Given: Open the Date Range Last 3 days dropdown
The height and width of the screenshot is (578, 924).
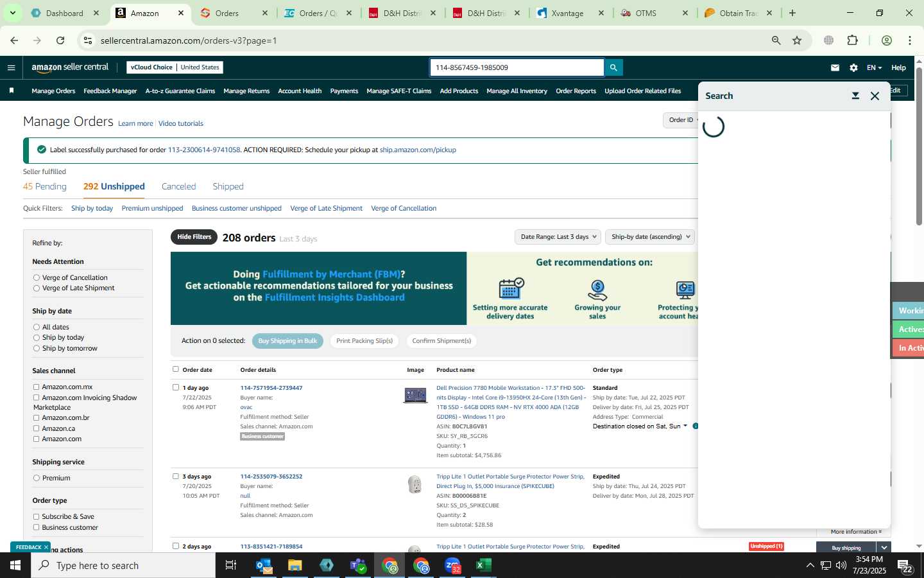Looking at the screenshot, I should tap(558, 237).
